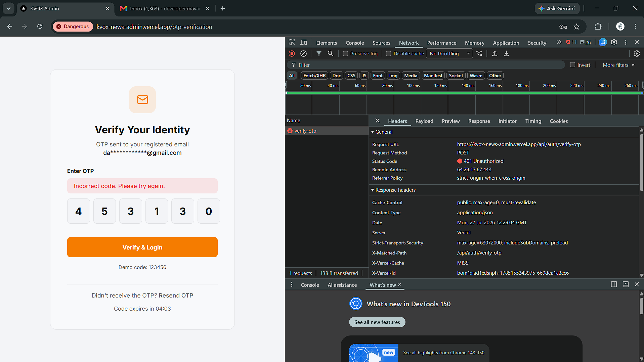The height and width of the screenshot is (362, 644).
Task: Stop recording network log
Action: [292, 53]
